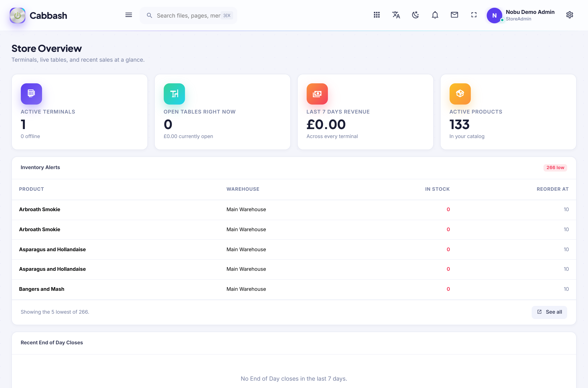Click the magnifier search icon
588x388 pixels.
(149, 16)
